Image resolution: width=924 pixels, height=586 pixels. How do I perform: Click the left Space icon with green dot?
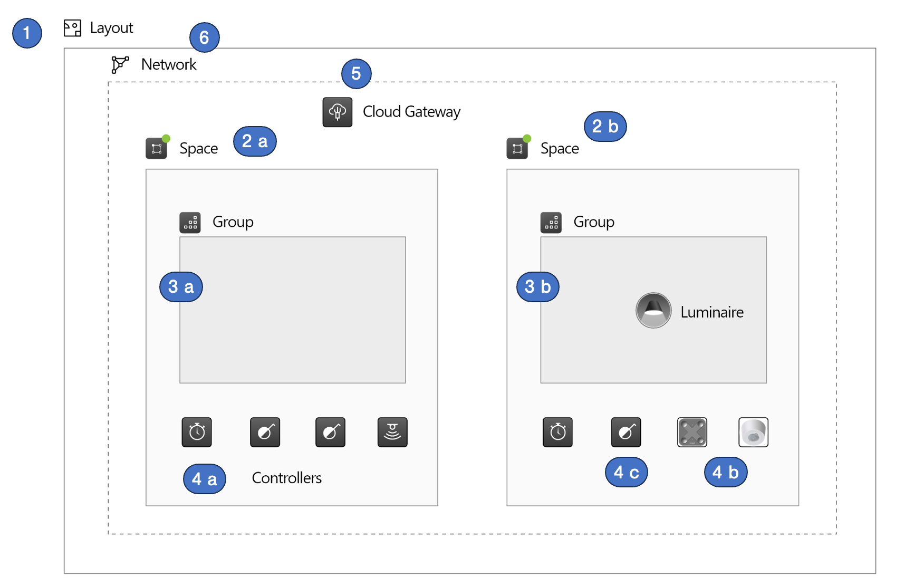[157, 147]
